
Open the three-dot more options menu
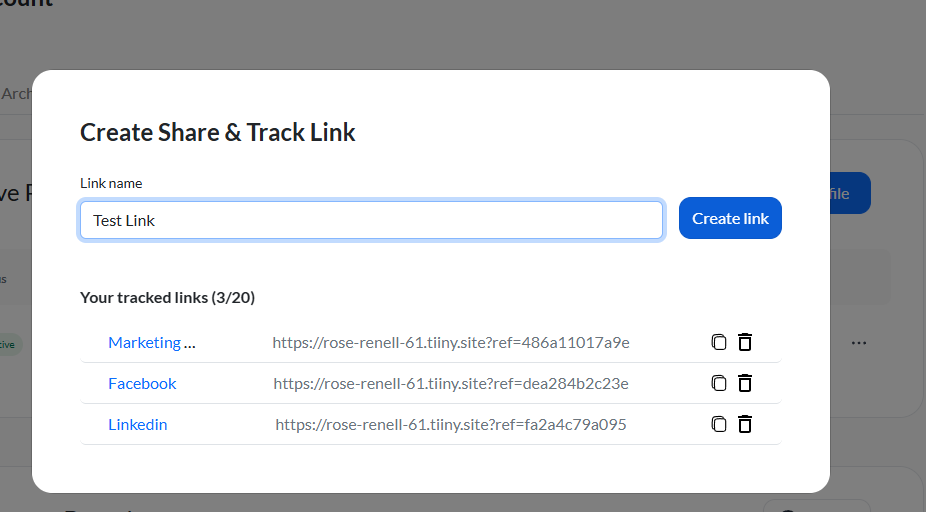[859, 343]
